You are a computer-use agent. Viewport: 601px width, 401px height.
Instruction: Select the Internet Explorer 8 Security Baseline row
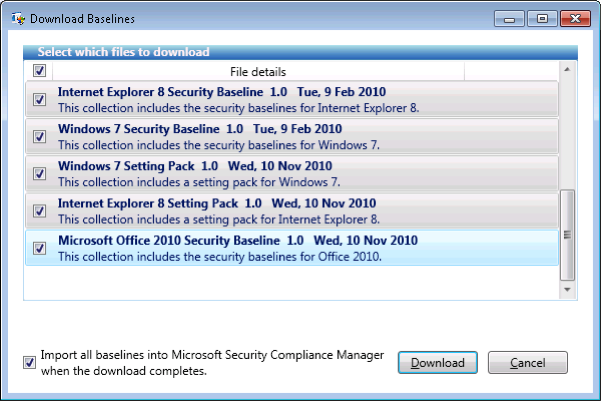click(292, 99)
